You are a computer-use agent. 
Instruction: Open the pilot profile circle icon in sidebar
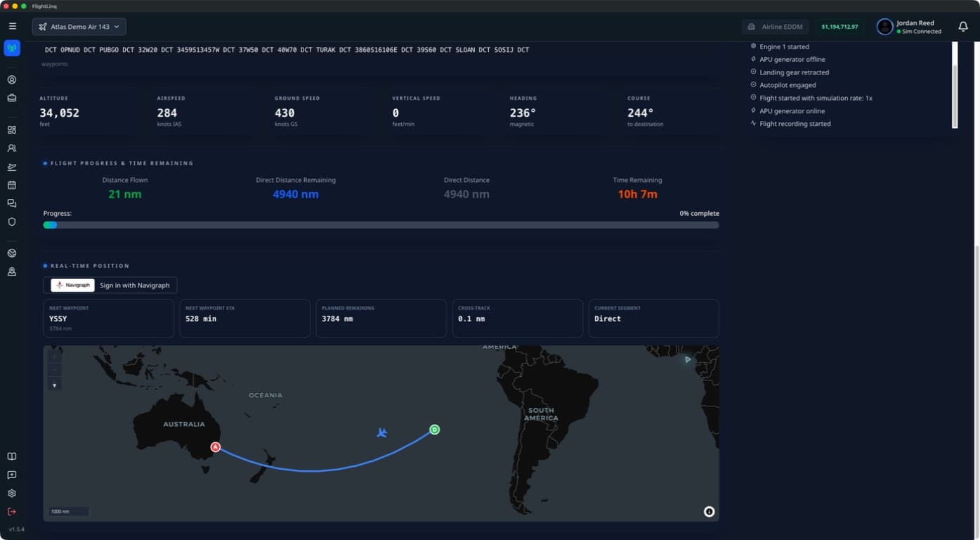point(12,80)
